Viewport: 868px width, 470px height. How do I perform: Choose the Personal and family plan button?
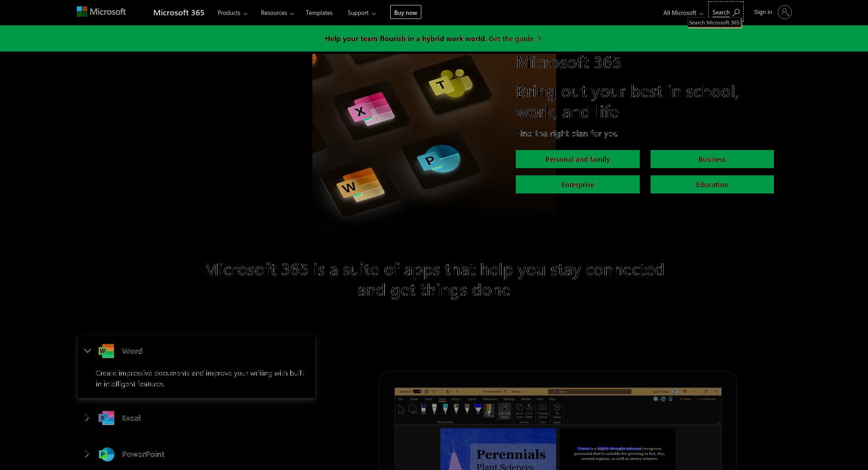(x=578, y=159)
